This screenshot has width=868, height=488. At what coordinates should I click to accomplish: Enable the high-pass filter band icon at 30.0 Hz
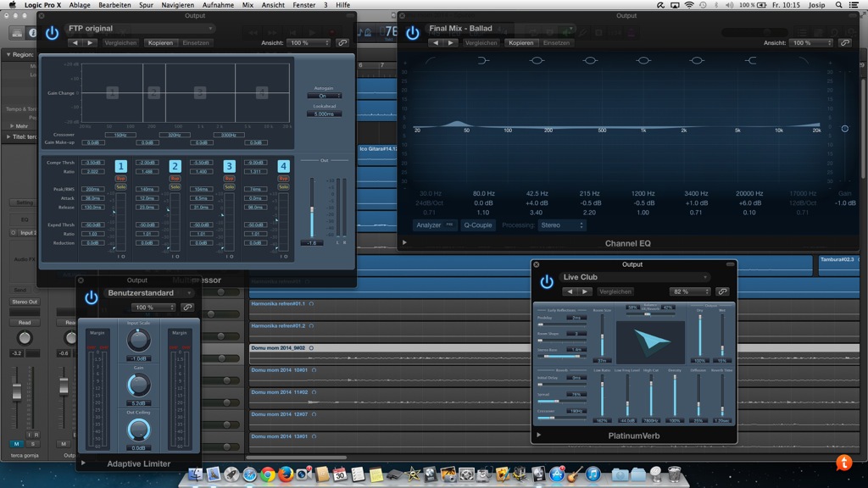tap(430, 60)
